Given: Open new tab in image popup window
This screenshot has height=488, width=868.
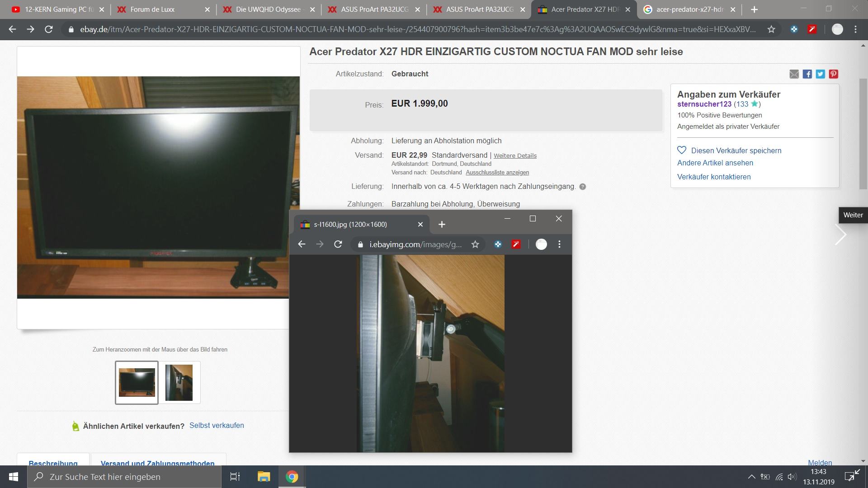Looking at the screenshot, I should (442, 224).
